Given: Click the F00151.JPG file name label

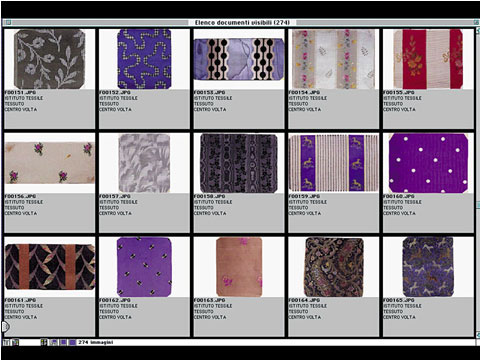Looking at the screenshot, I should pyautogui.click(x=20, y=92).
